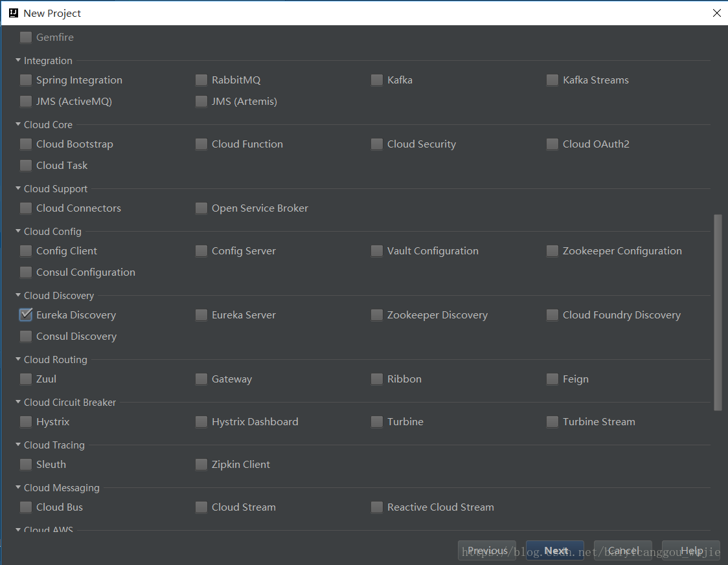Enable the Cloud Bus checkbox

coord(26,507)
